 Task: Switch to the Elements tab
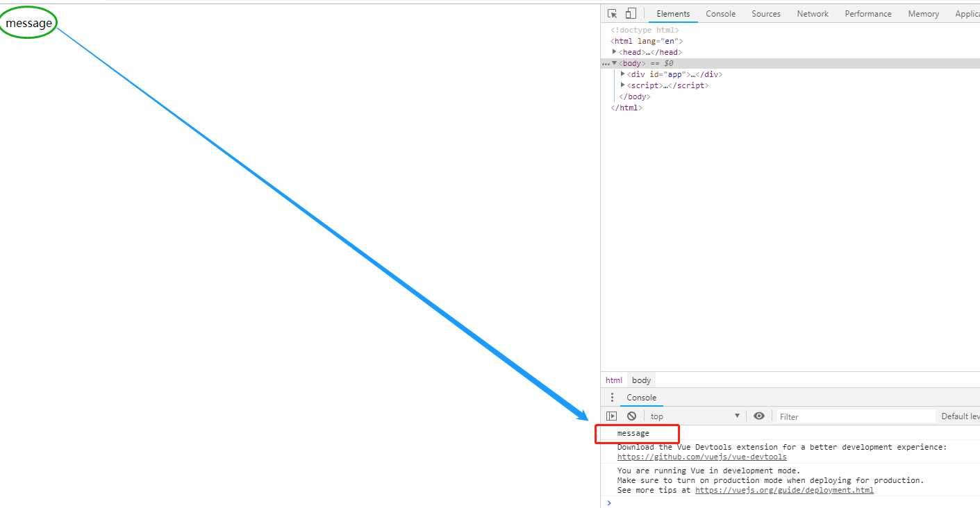(x=673, y=14)
